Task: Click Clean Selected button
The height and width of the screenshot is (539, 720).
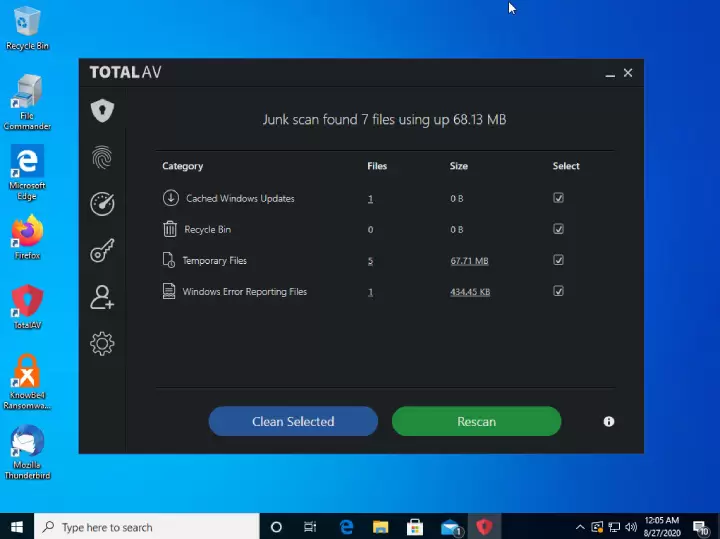Action: (x=293, y=421)
